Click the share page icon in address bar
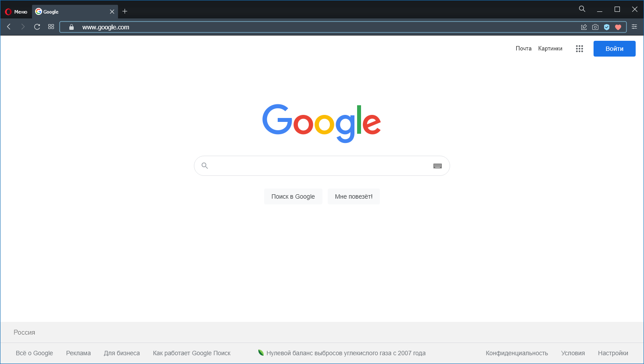 584,27
